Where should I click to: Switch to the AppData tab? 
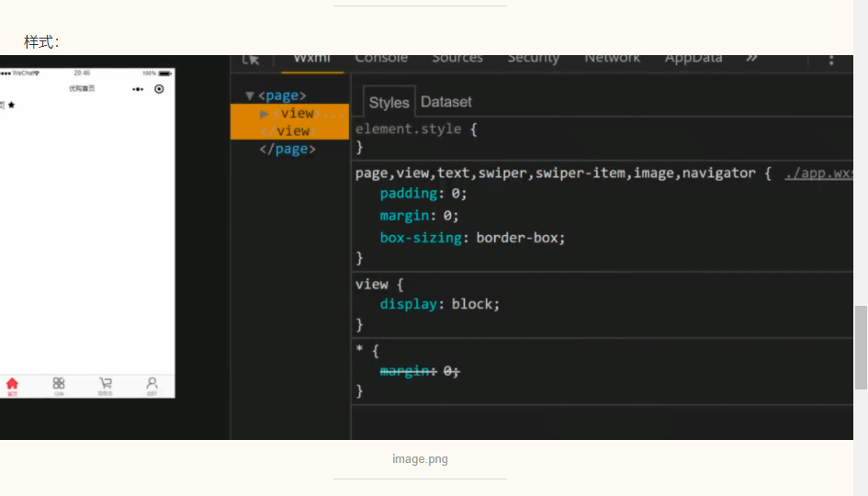(693, 59)
